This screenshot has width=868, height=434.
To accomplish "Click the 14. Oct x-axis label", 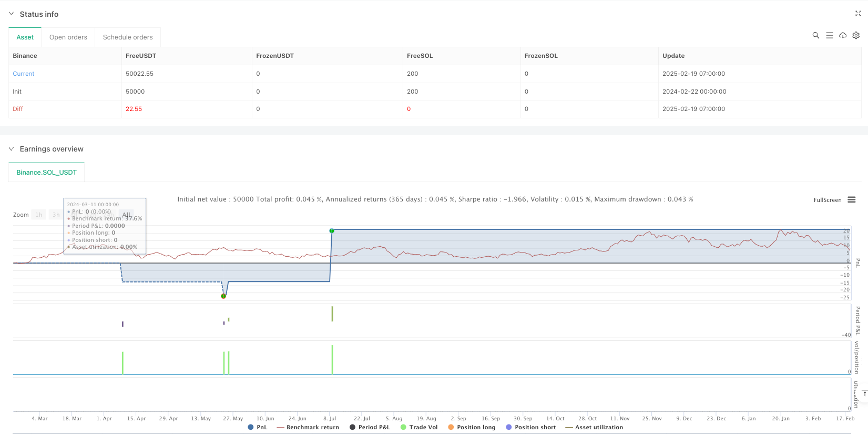I will 555,419.
